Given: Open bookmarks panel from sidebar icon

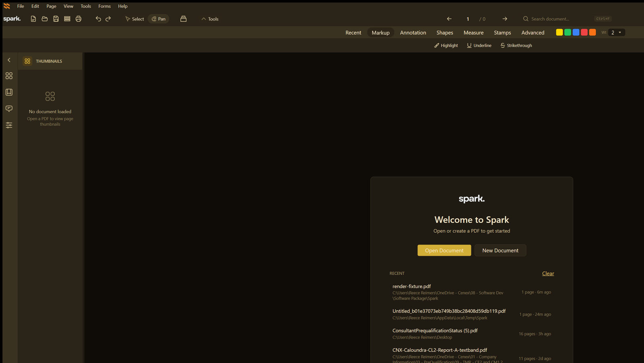Looking at the screenshot, I should pos(9,92).
